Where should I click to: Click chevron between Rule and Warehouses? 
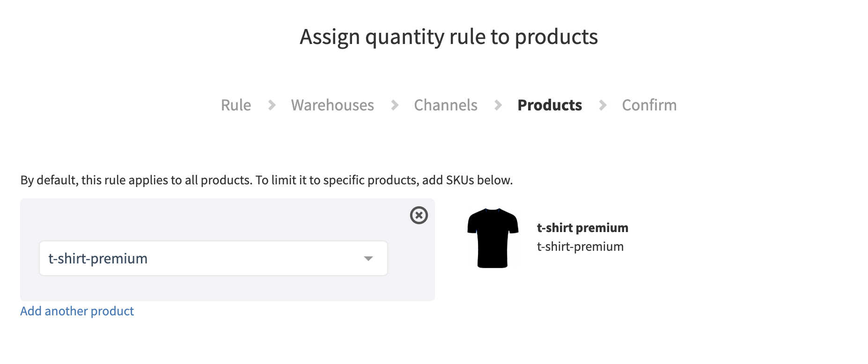pos(272,105)
